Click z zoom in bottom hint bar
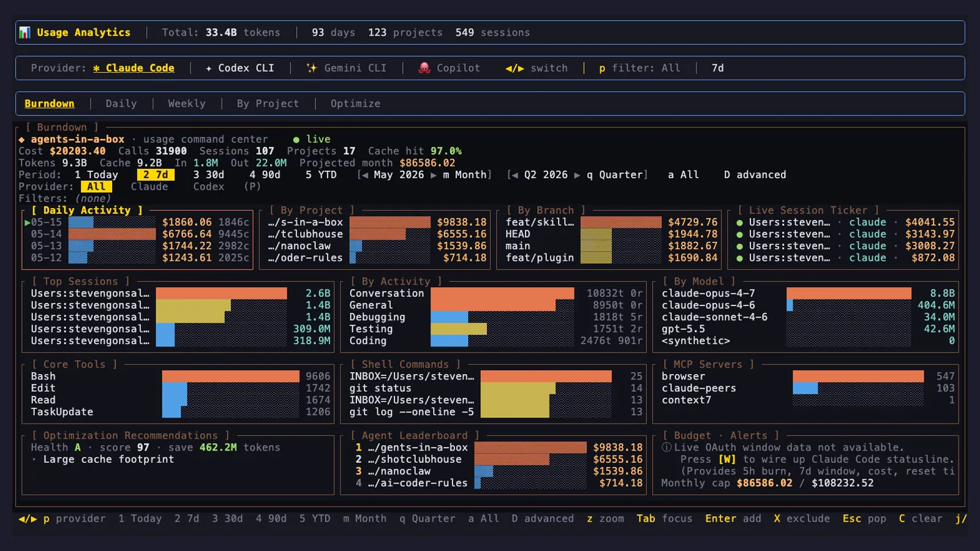 pos(605,519)
